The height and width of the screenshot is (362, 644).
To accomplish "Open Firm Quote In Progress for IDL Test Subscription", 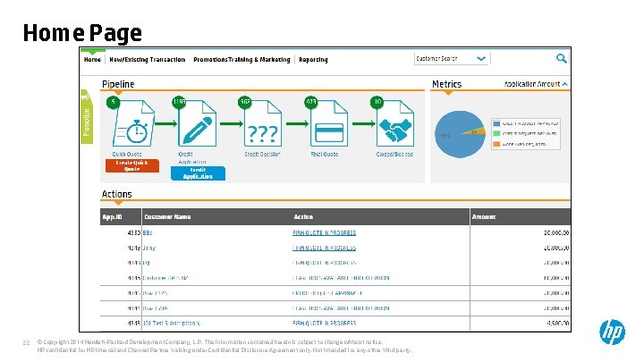I will pos(324,324).
